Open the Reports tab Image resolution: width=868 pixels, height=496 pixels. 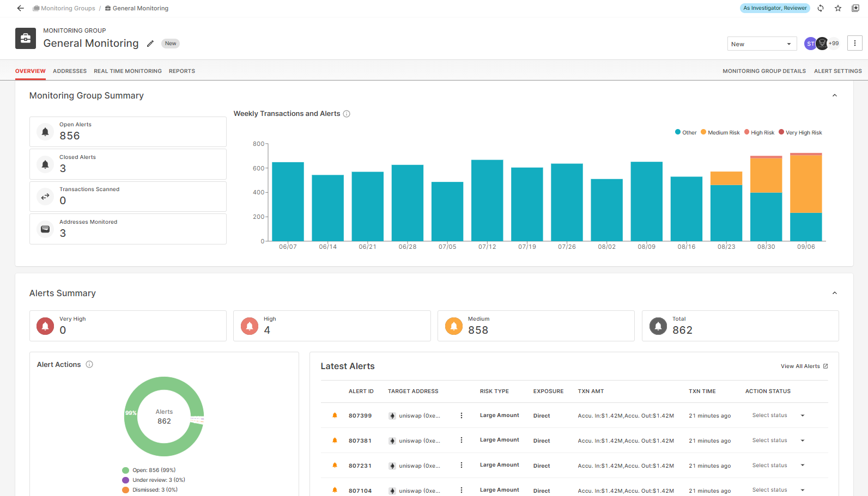pyautogui.click(x=182, y=71)
